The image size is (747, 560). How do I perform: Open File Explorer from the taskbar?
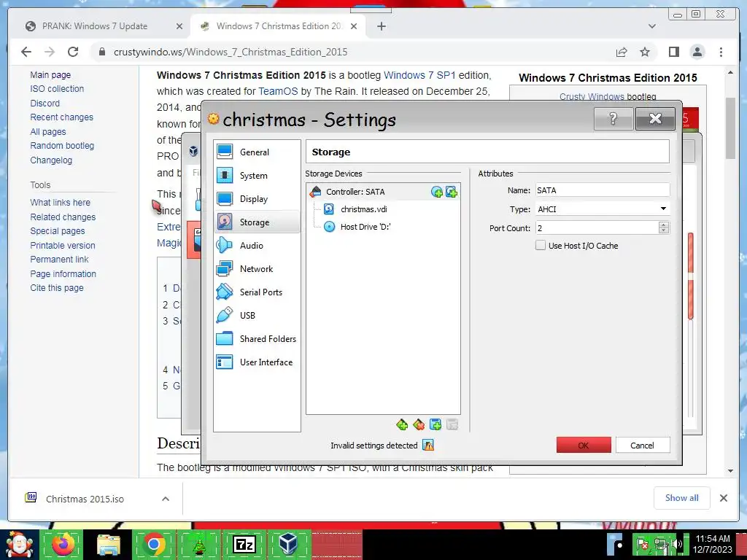pyautogui.click(x=109, y=544)
